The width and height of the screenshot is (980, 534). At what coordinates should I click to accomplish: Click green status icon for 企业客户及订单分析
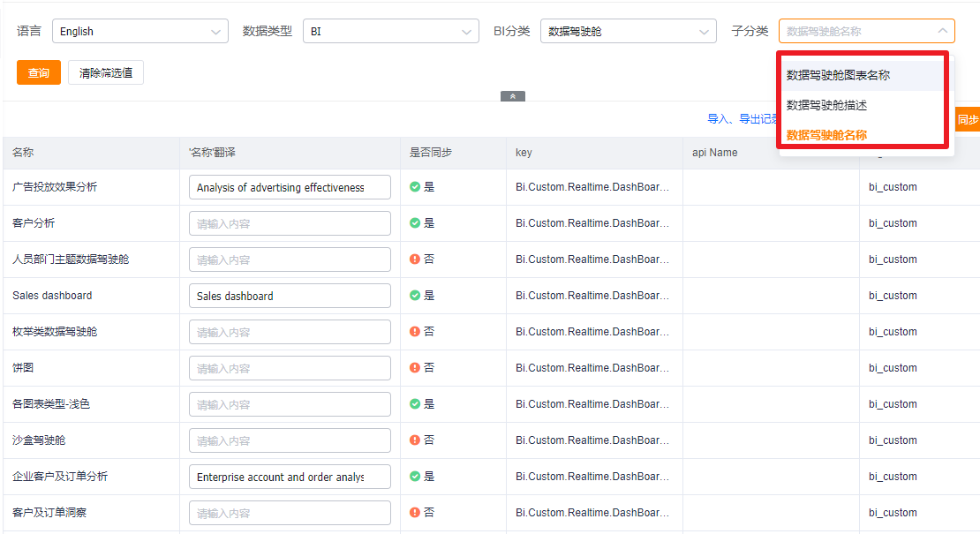pos(414,477)
